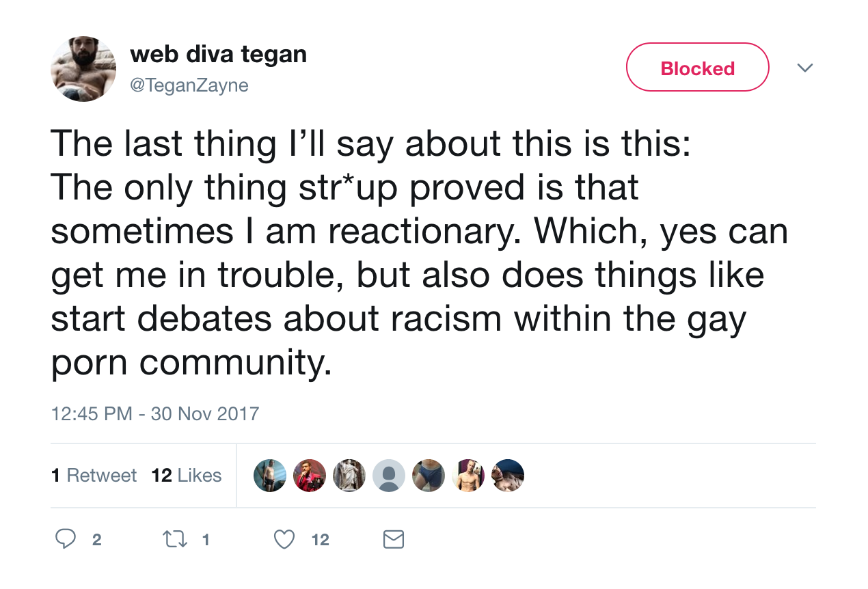This screenshot has height=589, width=868.
Task: Click the default gray silhouette liker avatar
Action: [389, 476]
